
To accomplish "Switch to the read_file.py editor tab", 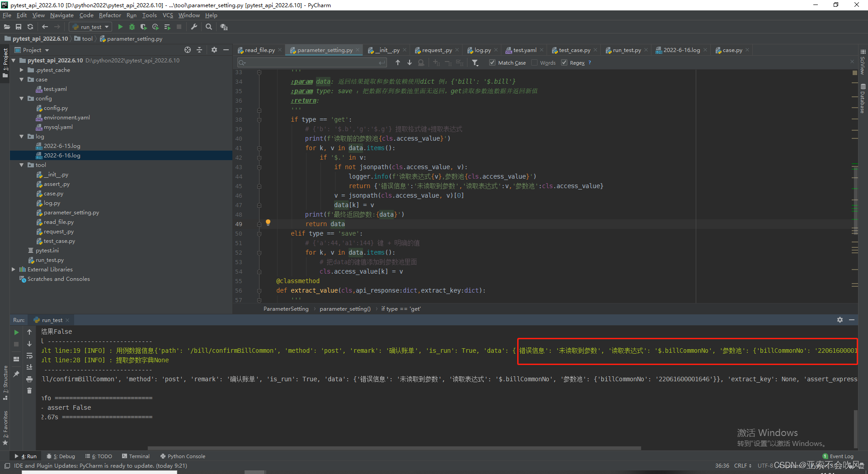I will pyautogui.click(x=260, y=50).
